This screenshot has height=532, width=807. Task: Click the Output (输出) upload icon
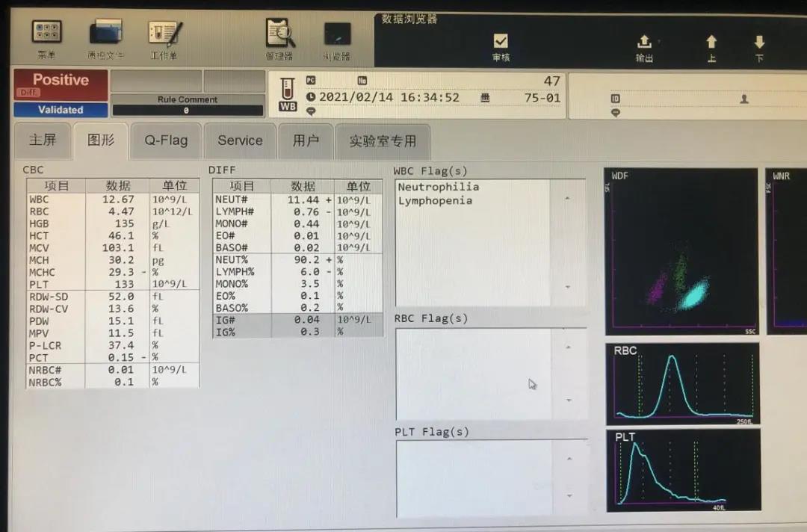[644, 41]
